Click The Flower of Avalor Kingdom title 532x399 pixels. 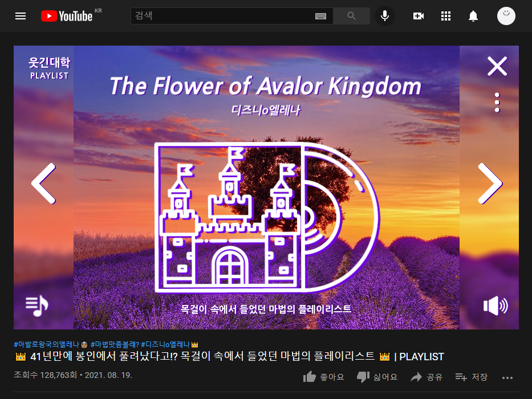[266, 86]
